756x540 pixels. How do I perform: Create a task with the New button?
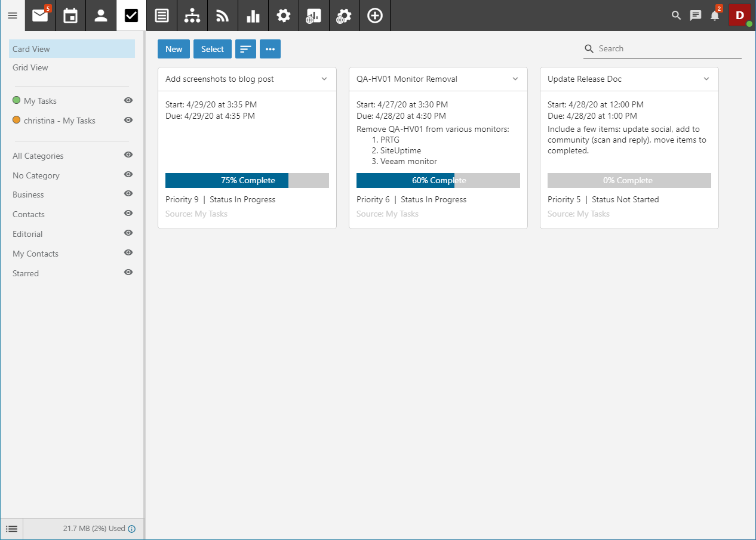(x=173, y=49)
